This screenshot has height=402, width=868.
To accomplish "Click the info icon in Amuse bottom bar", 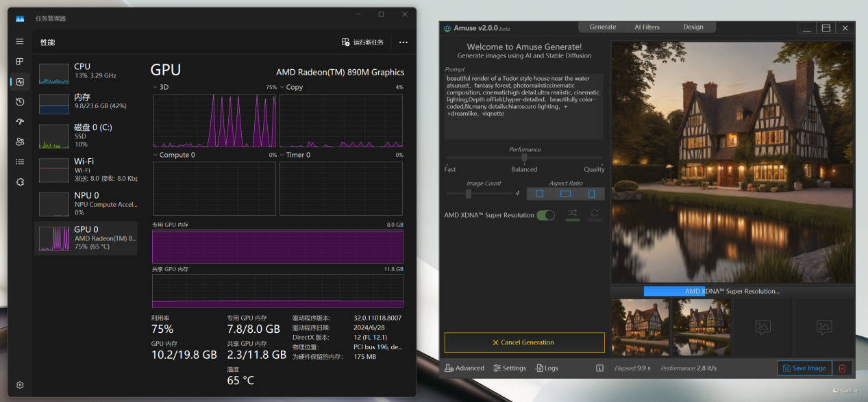I will pyautogui.click(x=599, y=368).
